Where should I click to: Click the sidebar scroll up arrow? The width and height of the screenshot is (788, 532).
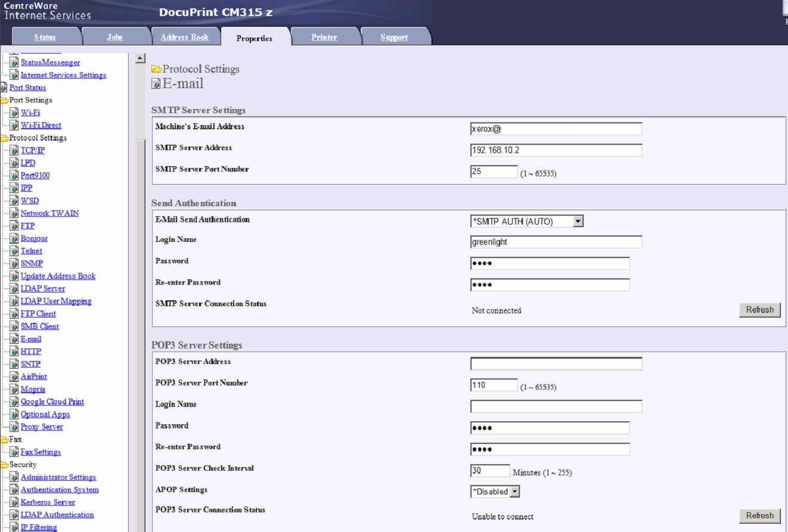point(141,58)
